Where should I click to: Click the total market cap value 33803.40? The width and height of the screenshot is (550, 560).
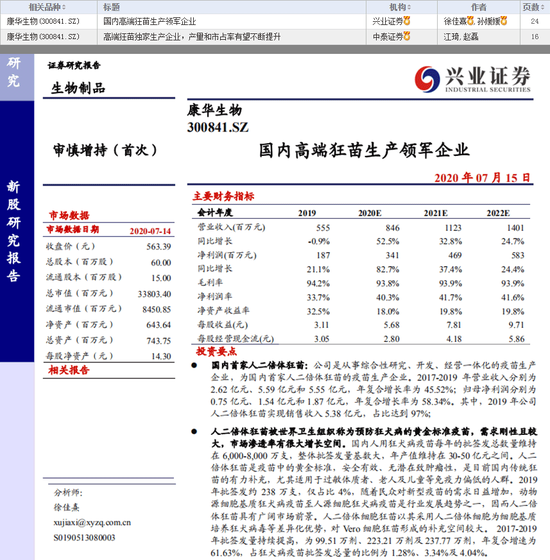(154, 294)
